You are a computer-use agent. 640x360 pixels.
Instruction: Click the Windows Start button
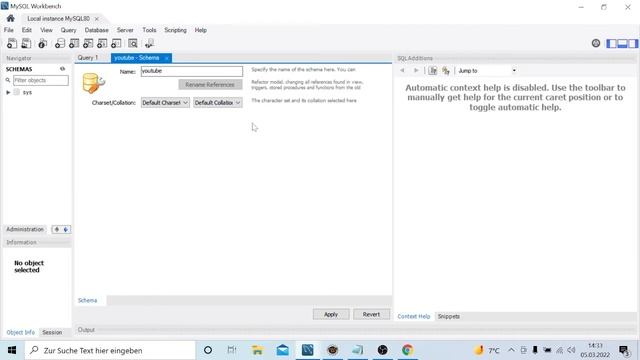pos(12,350)
